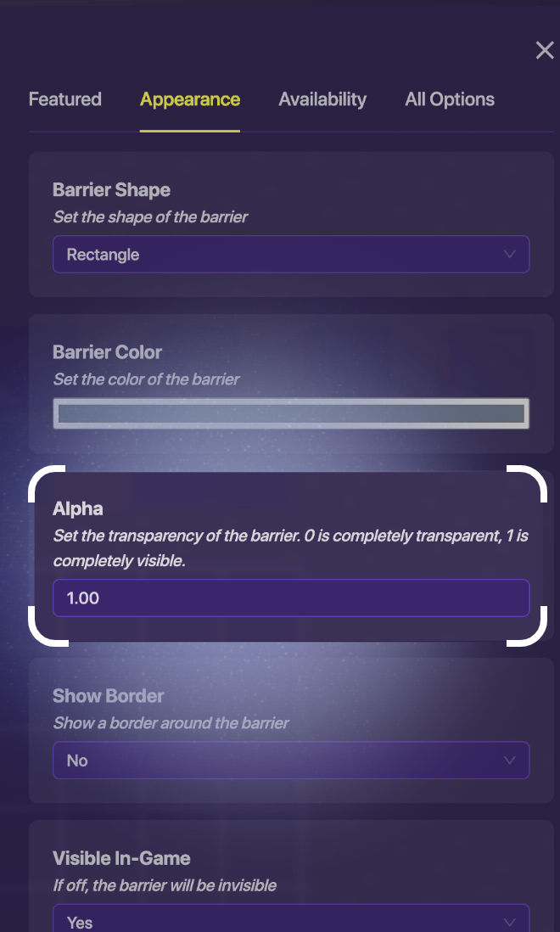Image resolution: width=560 pixels, height=932 pixels.
Task: Close the barrier options panel
Action: coord(545,51)
